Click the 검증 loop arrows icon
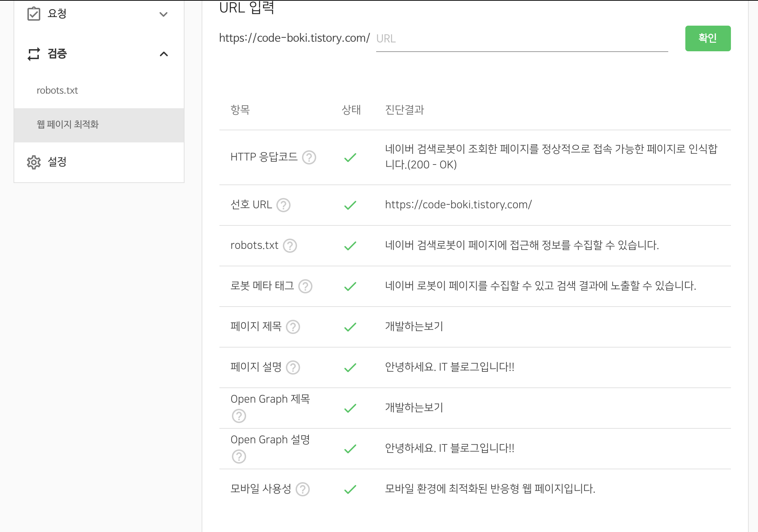The width and height of the screenshot is (758, 532). (x=34, y=54)
